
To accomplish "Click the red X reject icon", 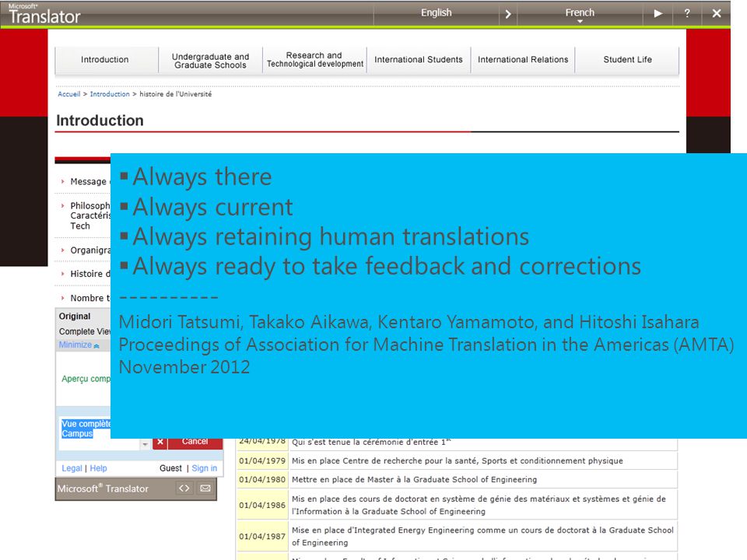I will click(x=160, y=443).
